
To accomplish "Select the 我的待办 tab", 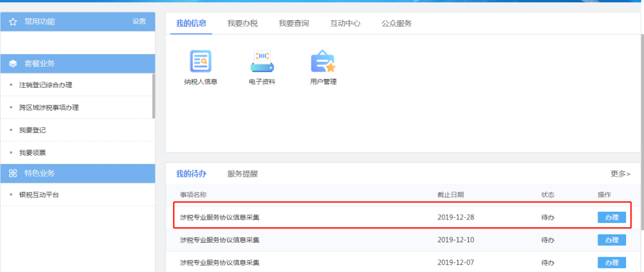I will 191,174.
